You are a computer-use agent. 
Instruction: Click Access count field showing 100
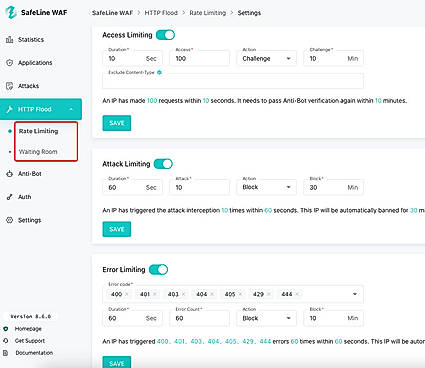pyautogui.click(x=199, y=59)
